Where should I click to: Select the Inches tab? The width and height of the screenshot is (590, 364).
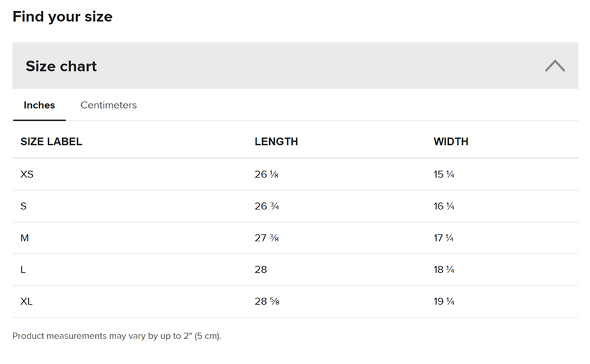tap(40, 105)
